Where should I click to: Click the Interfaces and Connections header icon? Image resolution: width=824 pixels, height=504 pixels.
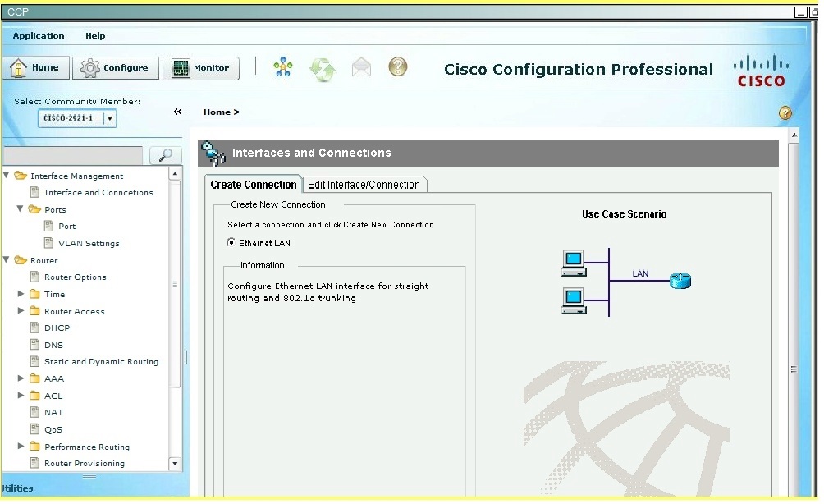[x=213, y=153]
